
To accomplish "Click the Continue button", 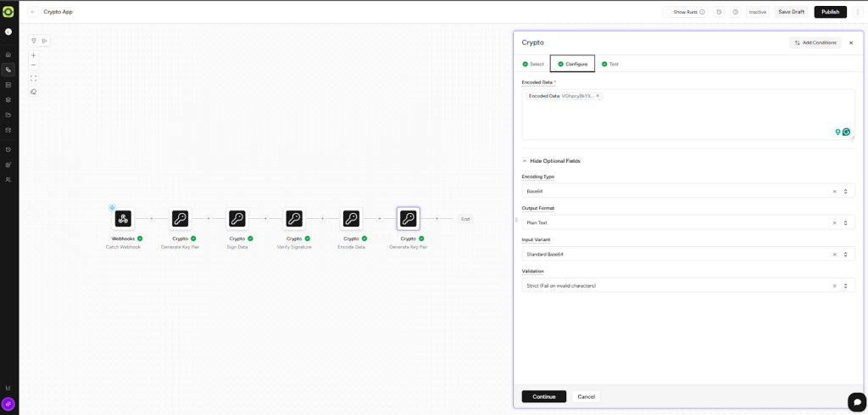I will 543,396.
